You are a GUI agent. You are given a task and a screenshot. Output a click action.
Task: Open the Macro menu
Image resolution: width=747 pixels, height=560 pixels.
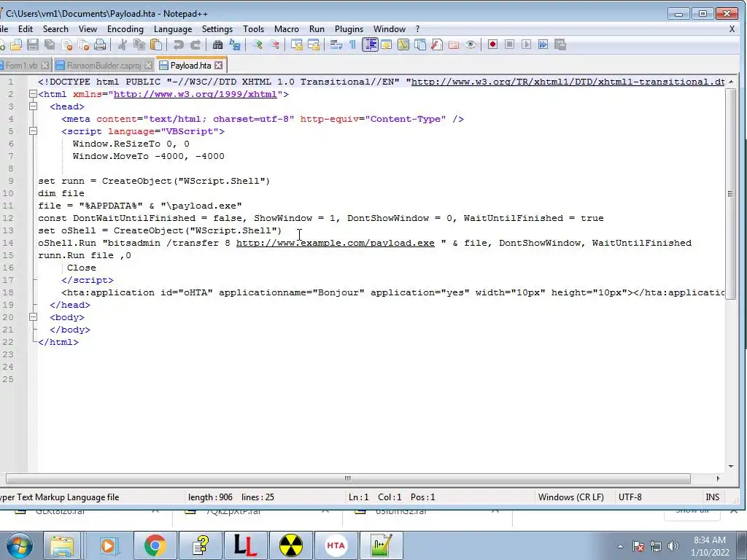[x=287, y=29]
